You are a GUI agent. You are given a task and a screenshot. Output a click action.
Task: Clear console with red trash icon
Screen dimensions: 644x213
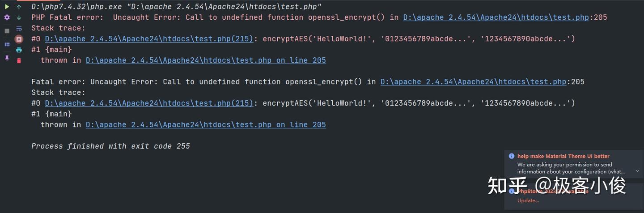[x=19, y=60]
